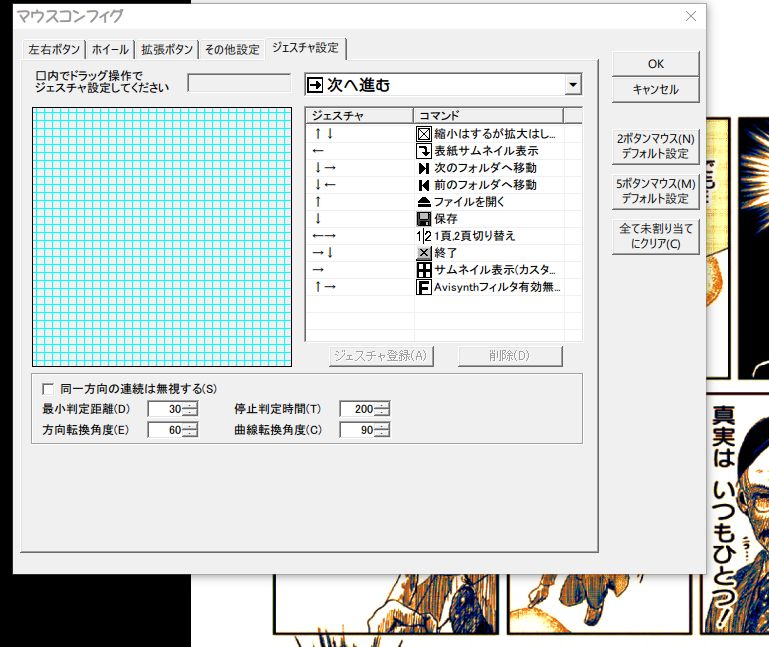
Task: Click the 最小判定距離 value field
Action: (165, 409)
